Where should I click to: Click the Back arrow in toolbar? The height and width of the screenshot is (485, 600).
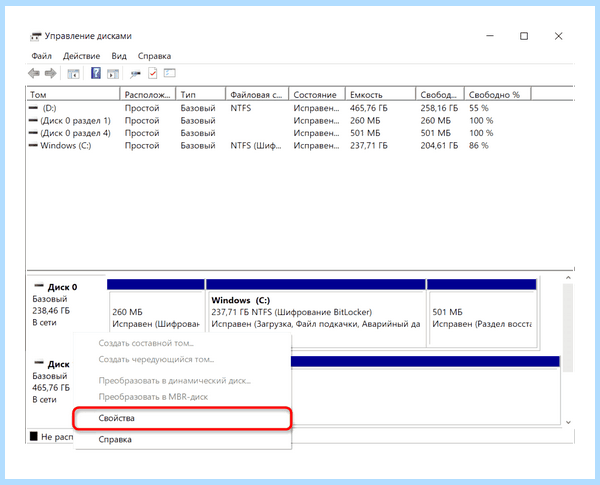tap(34, 73)
